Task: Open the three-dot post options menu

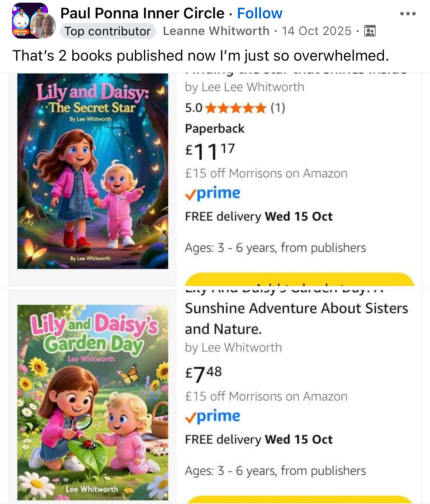Action: pyautogui.click(x=408, y=14)
